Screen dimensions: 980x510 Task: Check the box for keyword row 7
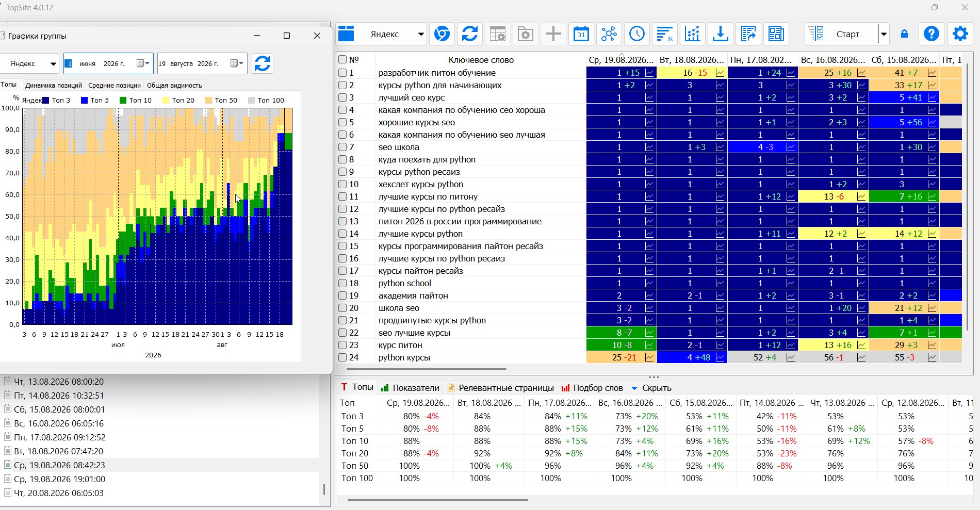pos(342,147)
